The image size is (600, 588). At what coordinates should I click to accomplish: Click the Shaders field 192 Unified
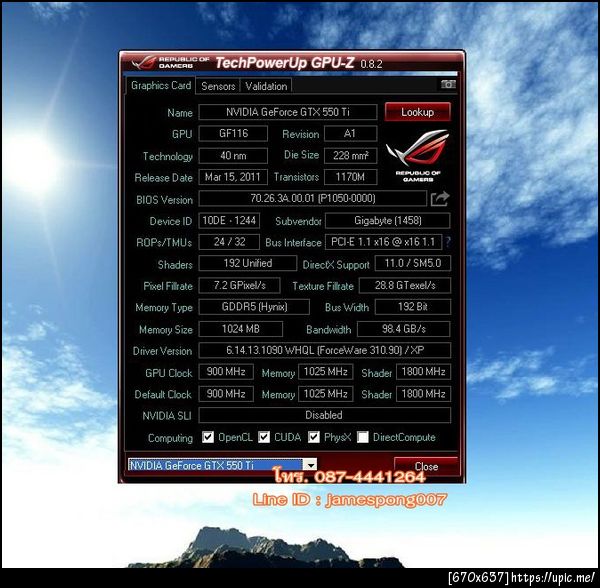pyautogui.click(x=248, y=263)
